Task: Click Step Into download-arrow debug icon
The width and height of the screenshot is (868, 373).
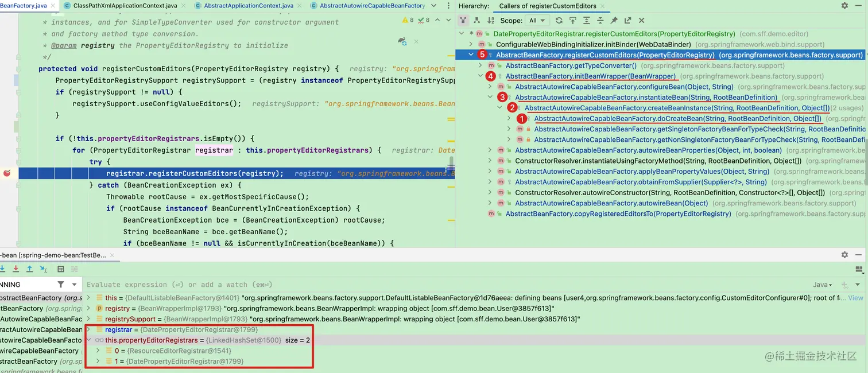Action: 3,269
